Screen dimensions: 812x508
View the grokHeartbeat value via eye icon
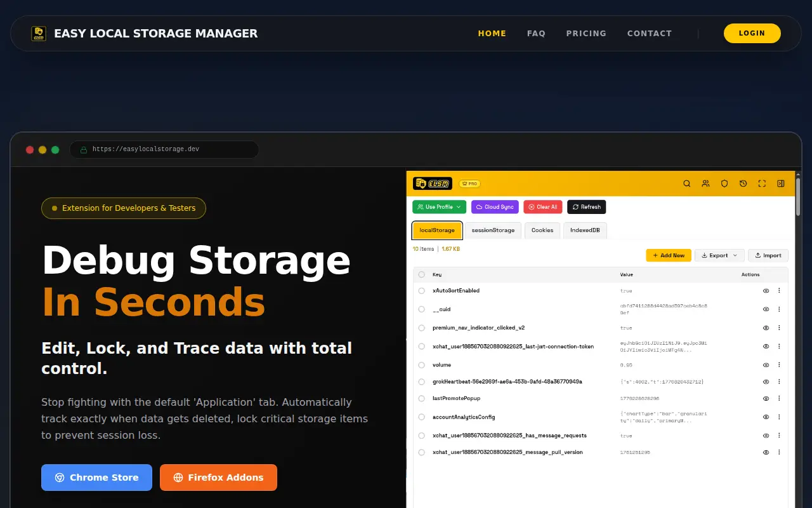(766, 382)
